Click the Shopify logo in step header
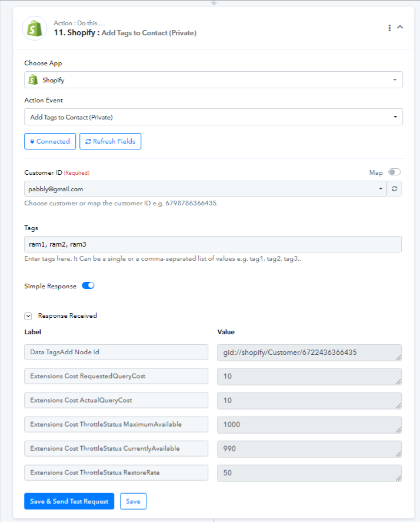This screenshot has width=420, height=522. [x=35, y=28]
